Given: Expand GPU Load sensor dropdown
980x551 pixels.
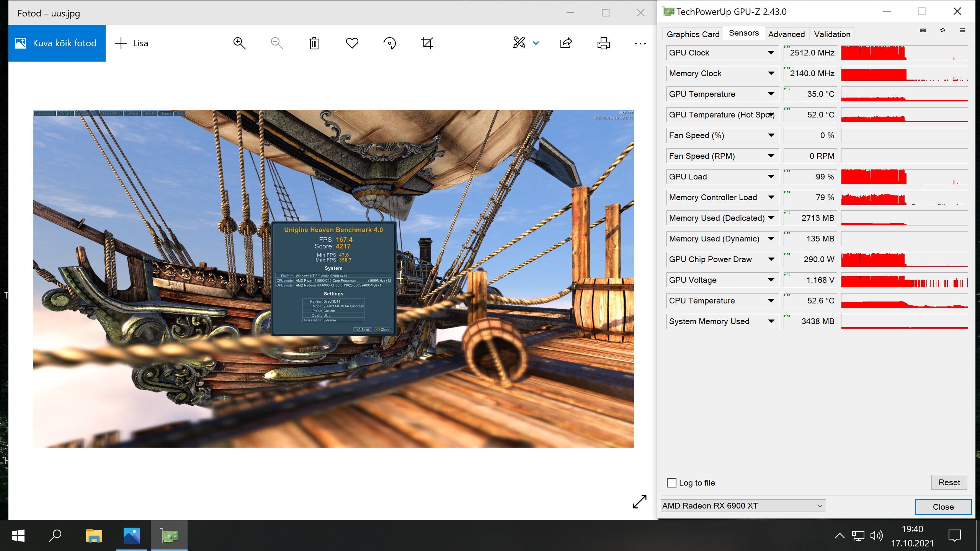Looking at the screenshot, I should [x=771, y=177].
